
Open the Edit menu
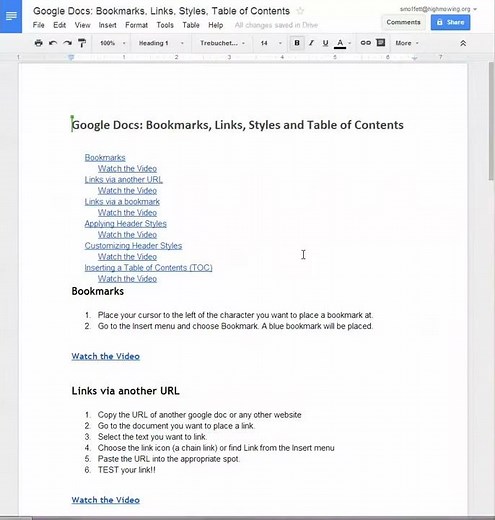click(59, 25)
